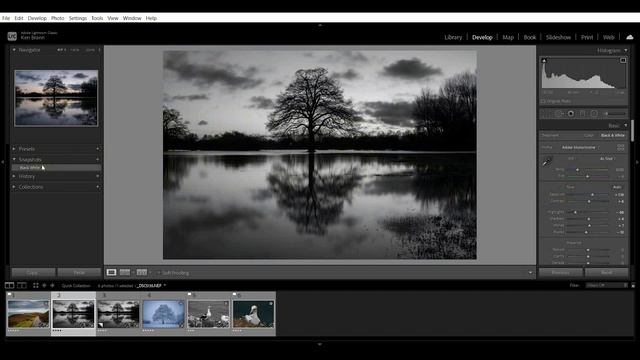Open the Develop menu
Screen dimensions: 640x360
click(x=37, y=18)
